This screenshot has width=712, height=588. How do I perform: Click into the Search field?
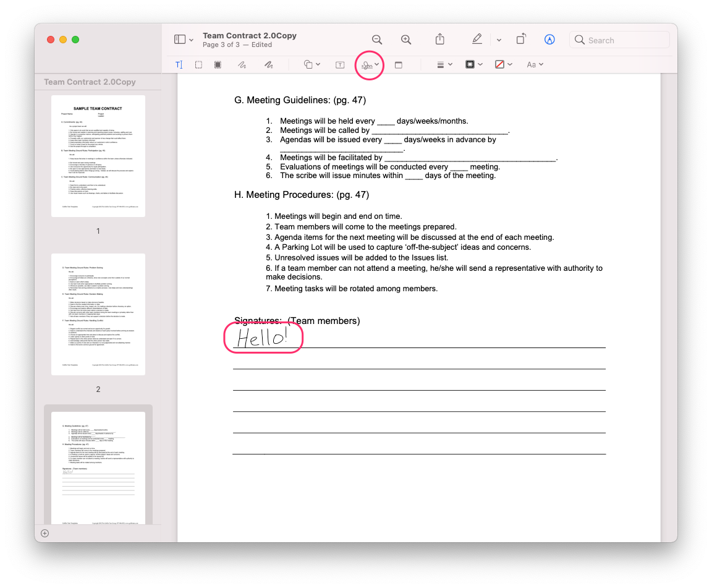(619, 40)
